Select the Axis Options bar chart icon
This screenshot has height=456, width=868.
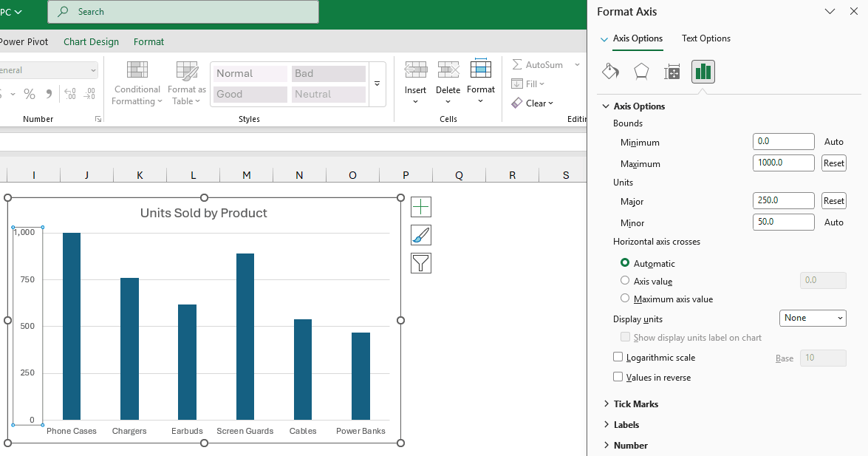click(703, 72)
